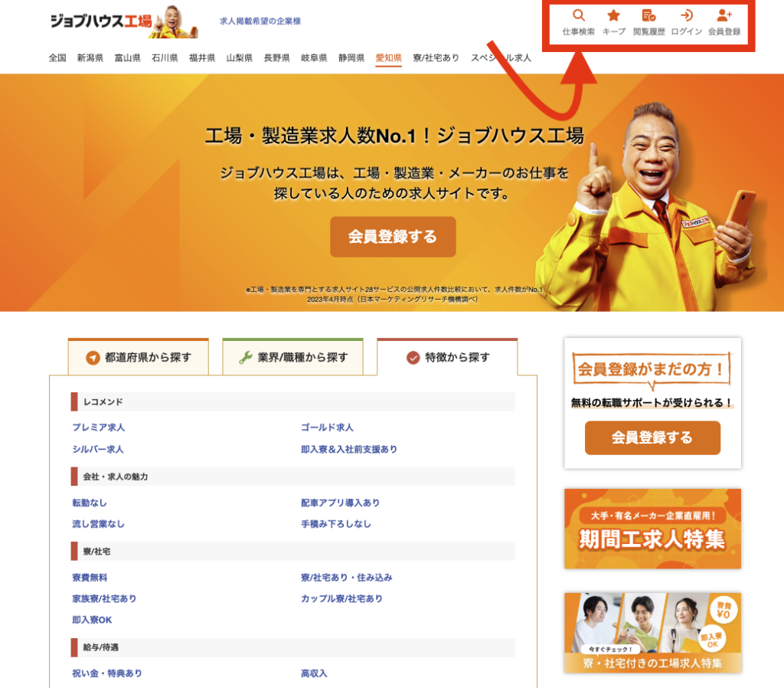This screenshot has width=784, height=688.
Task: Select 静岡県 in the region menu
Action: coord(351,57)
